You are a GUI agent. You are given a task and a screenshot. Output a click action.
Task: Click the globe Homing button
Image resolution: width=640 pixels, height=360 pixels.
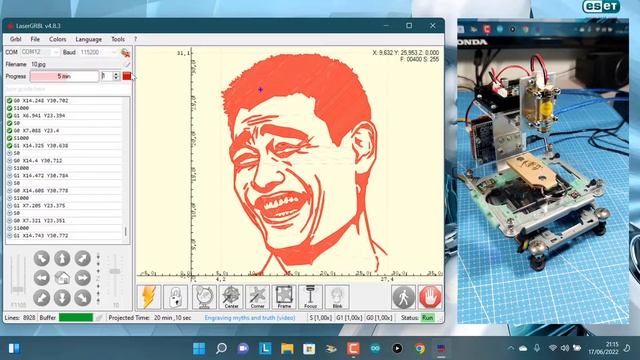204,297
